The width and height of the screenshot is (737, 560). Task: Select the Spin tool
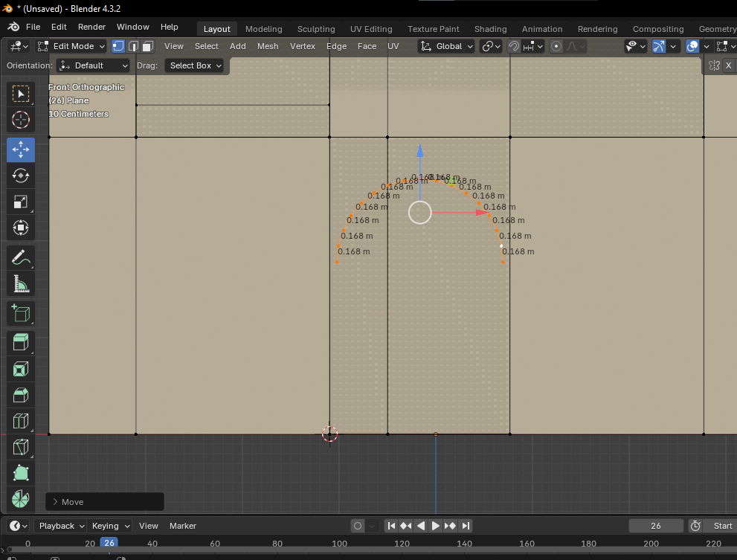pos(21,499)
